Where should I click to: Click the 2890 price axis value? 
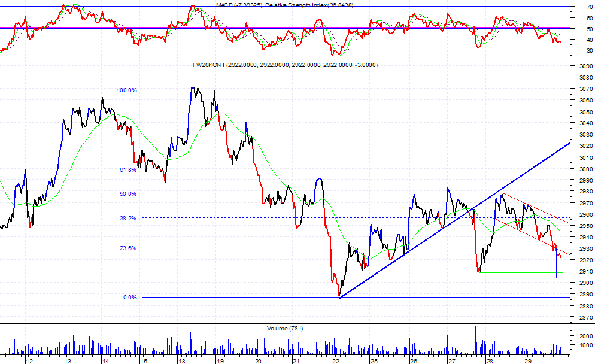point(586,295)
